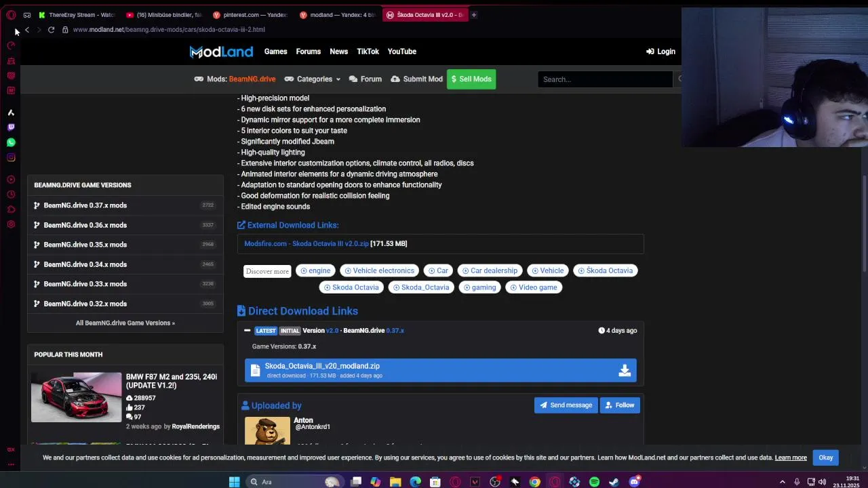Image resolution: width=868 pixels, height=488 pixels.
Task: Open the YouTube menu item
Action: pyautogui.click(x=401, y=52)
